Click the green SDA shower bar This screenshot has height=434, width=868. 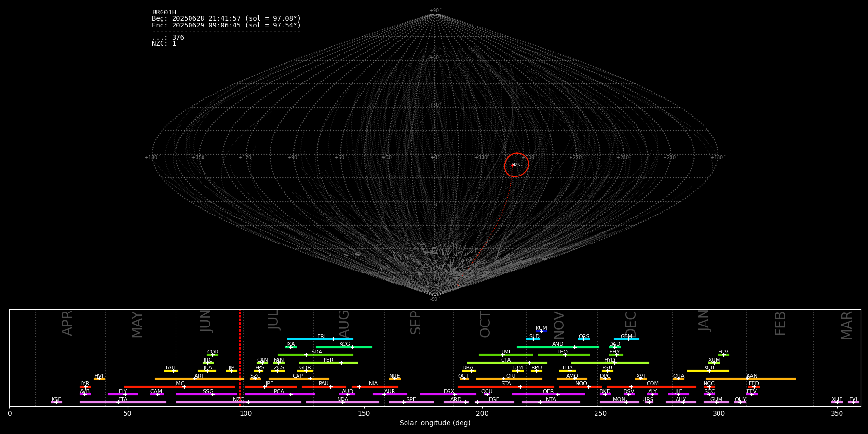coord(315,355)
